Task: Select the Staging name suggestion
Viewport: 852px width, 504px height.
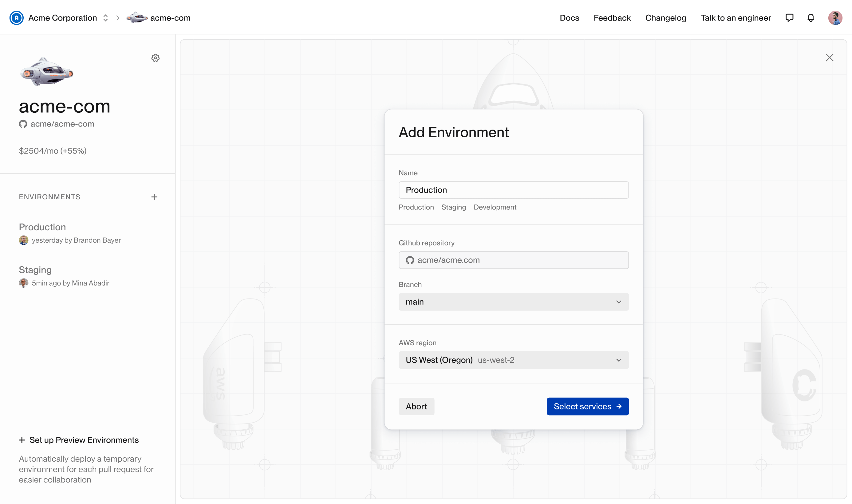Action: tap(453, 207)
